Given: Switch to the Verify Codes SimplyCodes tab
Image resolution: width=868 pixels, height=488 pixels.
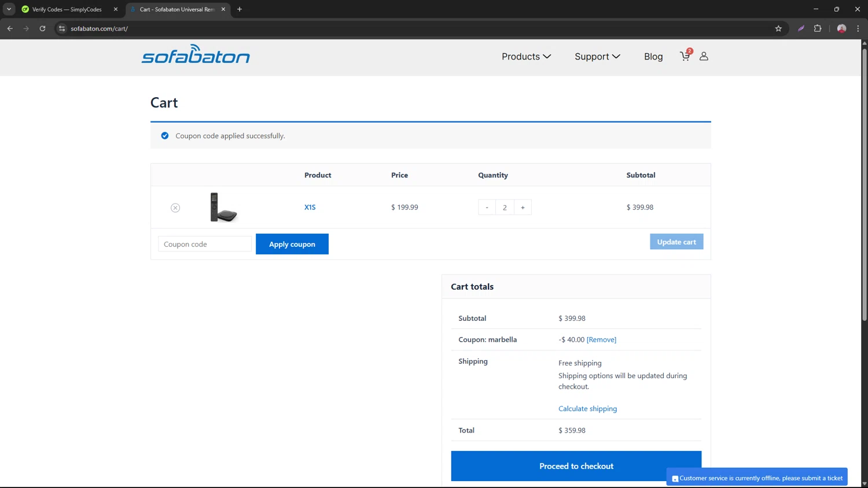Looking at the screenshot, I should pyautogui.click(x=66, y=9).
